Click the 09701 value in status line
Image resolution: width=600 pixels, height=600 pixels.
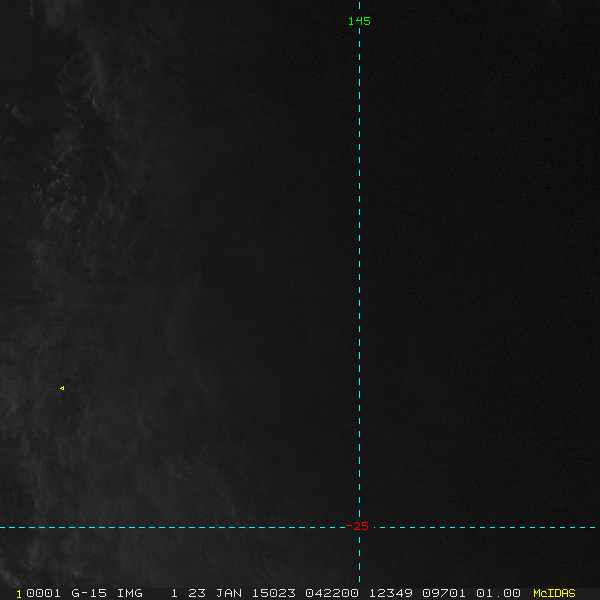tap(444, 593)
